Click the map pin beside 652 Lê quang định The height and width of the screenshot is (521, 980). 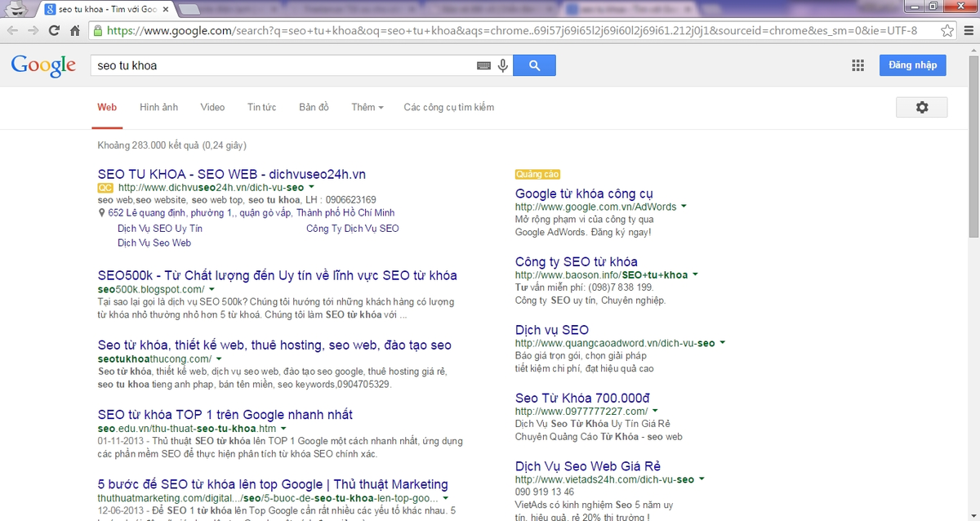point(101,213)
